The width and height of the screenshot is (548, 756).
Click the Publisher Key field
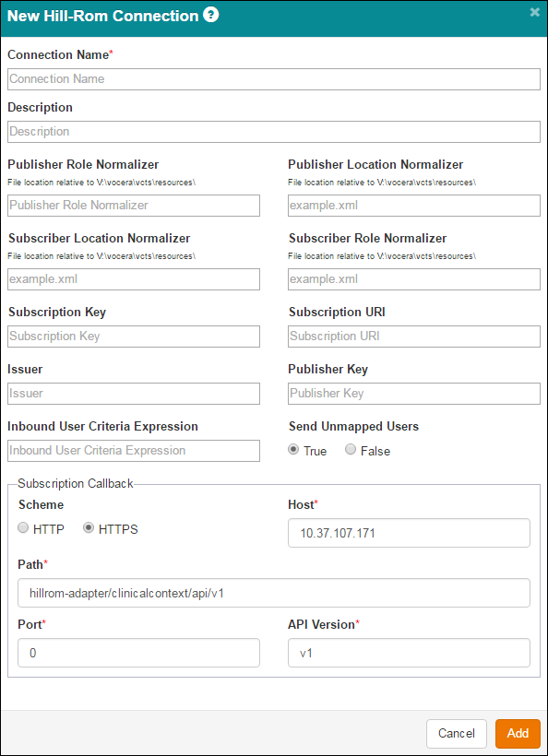coord(414,394)
